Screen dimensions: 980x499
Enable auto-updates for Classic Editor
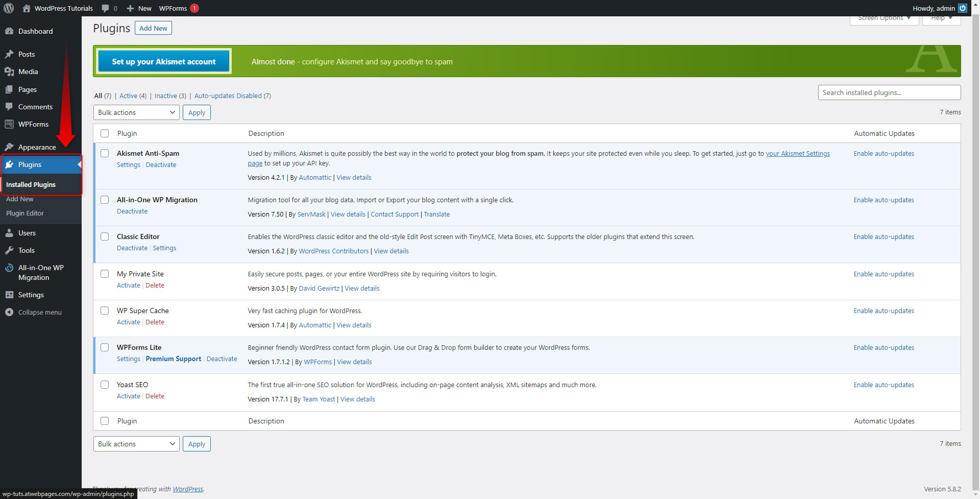884,236
